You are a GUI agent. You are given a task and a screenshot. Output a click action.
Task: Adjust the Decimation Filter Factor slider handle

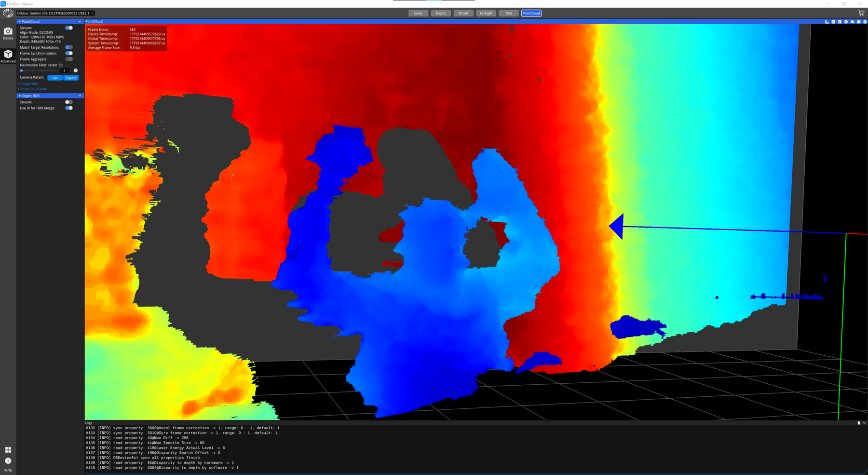coord(22,70)
